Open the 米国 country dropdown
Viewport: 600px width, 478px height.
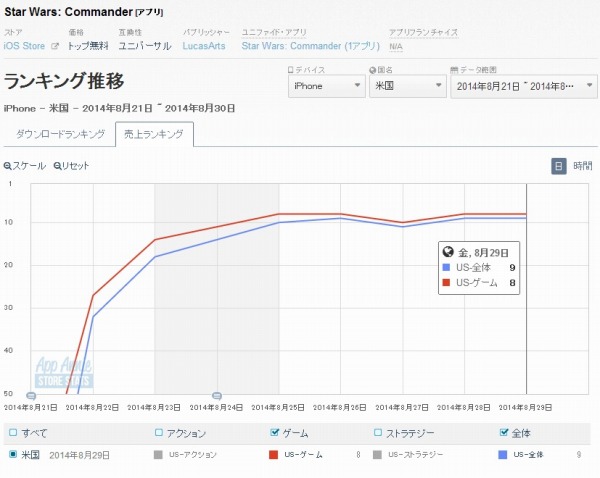pyautogui.click(x=408, y=86)
